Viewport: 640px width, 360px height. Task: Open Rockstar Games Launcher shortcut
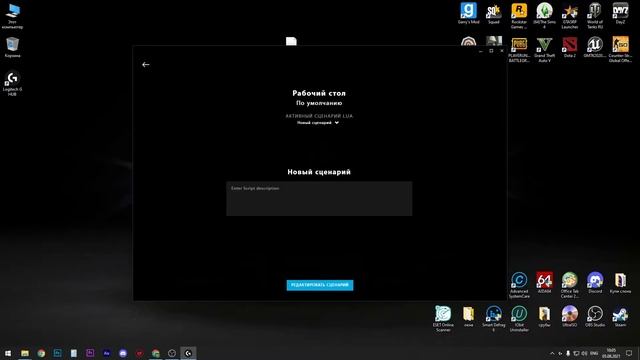click(x=519, y=16)
